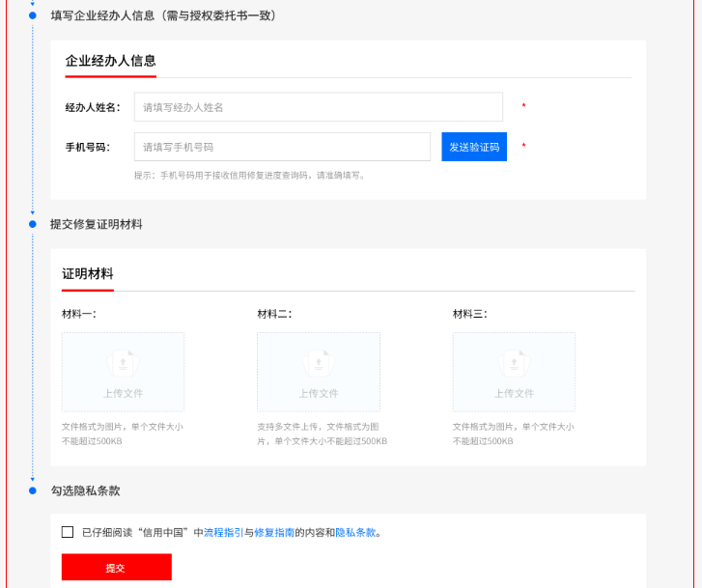702x588 pixels.
Task: Click the blue step dot beside 提交修复证明材料
Action: [32, 224]
